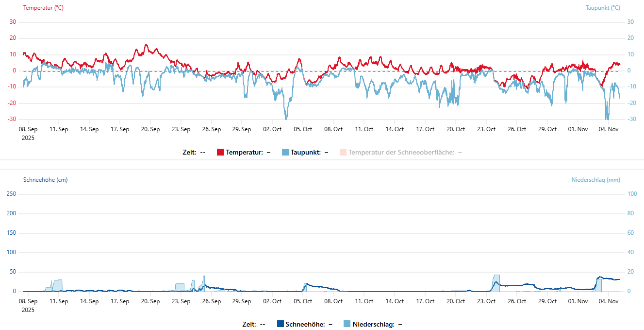Screen dimensions: 644x330
Task: Hide the Taupunkt series via its legend label
Action: pos(306,152)
